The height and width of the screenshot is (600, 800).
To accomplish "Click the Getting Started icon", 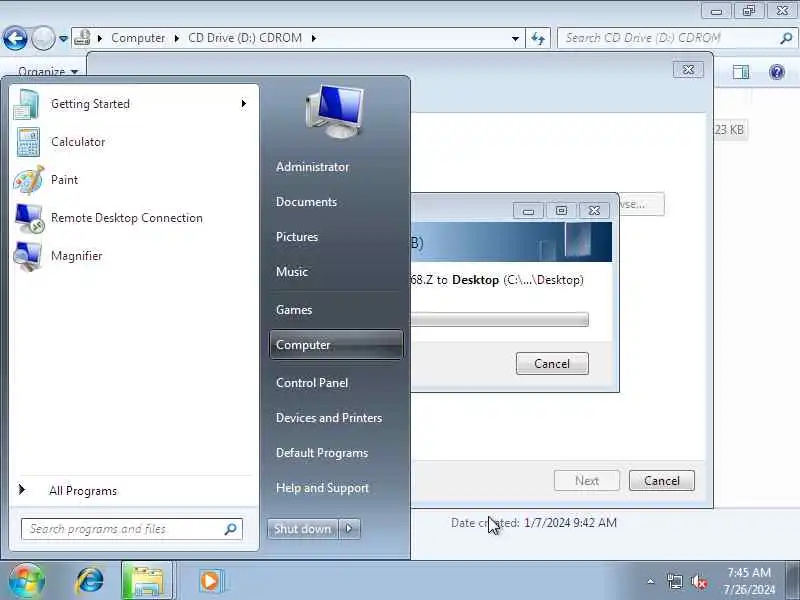I will point(27,105).
